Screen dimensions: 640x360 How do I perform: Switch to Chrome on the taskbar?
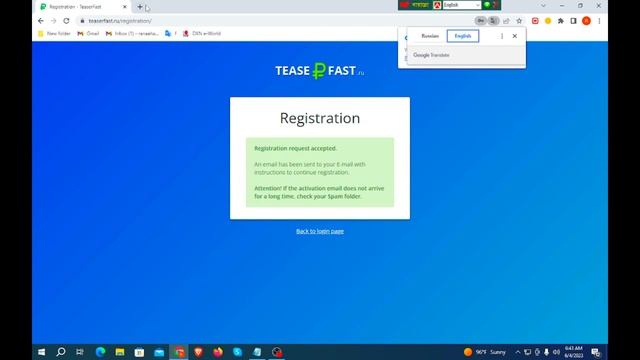click(179, 352)
